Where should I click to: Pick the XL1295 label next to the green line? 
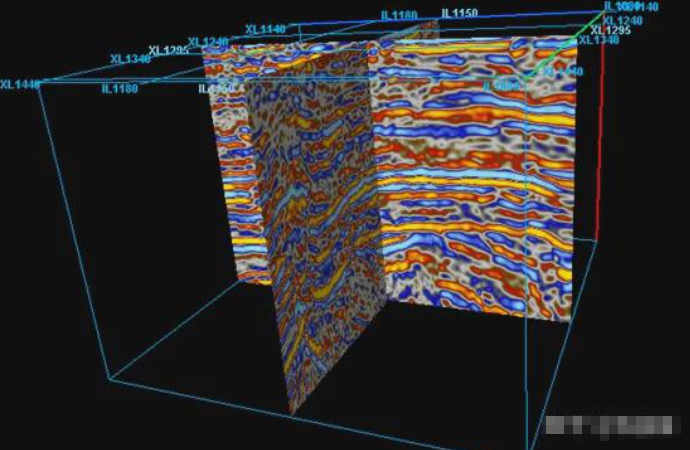[x=610, y=30]
